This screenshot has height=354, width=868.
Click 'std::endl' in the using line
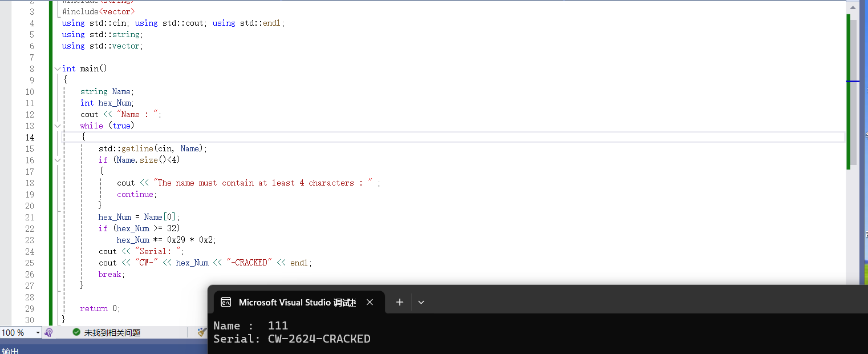point(261,23)
